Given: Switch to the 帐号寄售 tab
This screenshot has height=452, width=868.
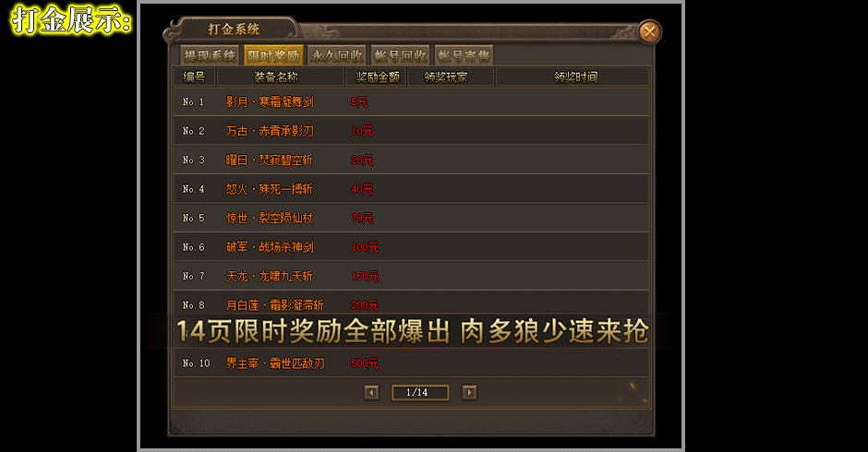Looking at the screenshot, I should coord(464,55).
